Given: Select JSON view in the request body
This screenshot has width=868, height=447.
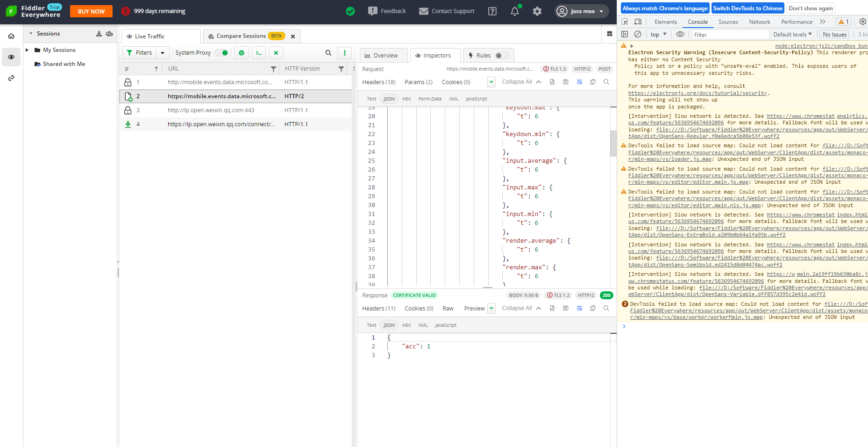Looking at the screenshot, I should (389, 99).
